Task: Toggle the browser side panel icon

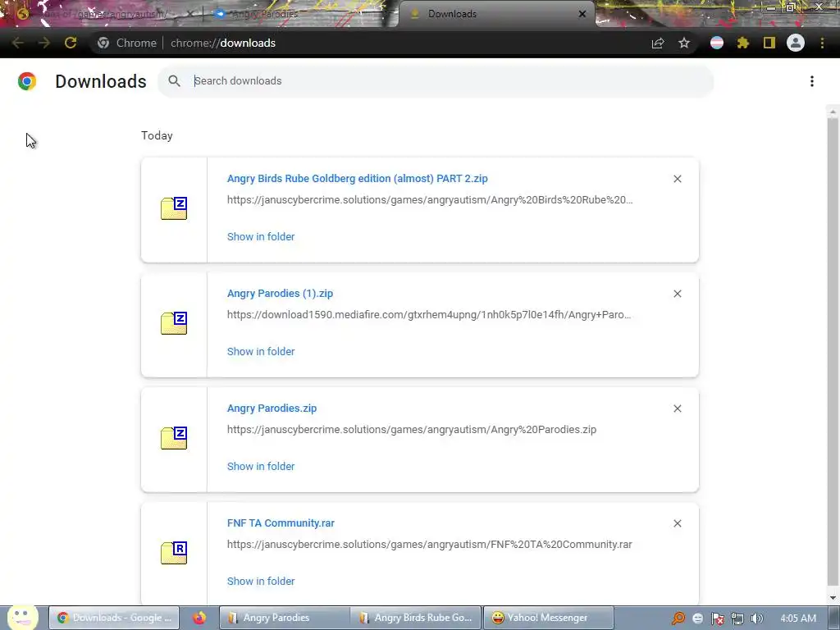Action: click(769, 43)
